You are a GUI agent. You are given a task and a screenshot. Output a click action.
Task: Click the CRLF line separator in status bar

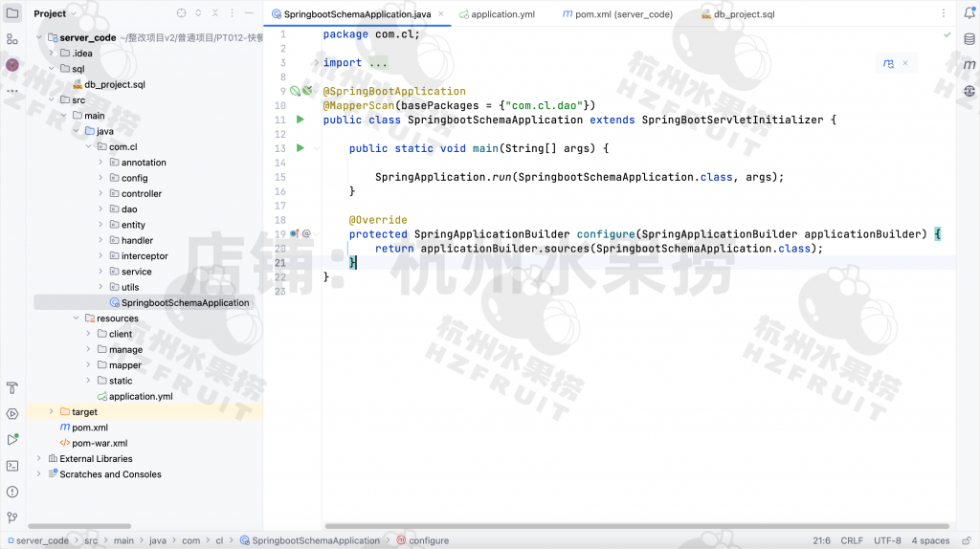(852, 540)
